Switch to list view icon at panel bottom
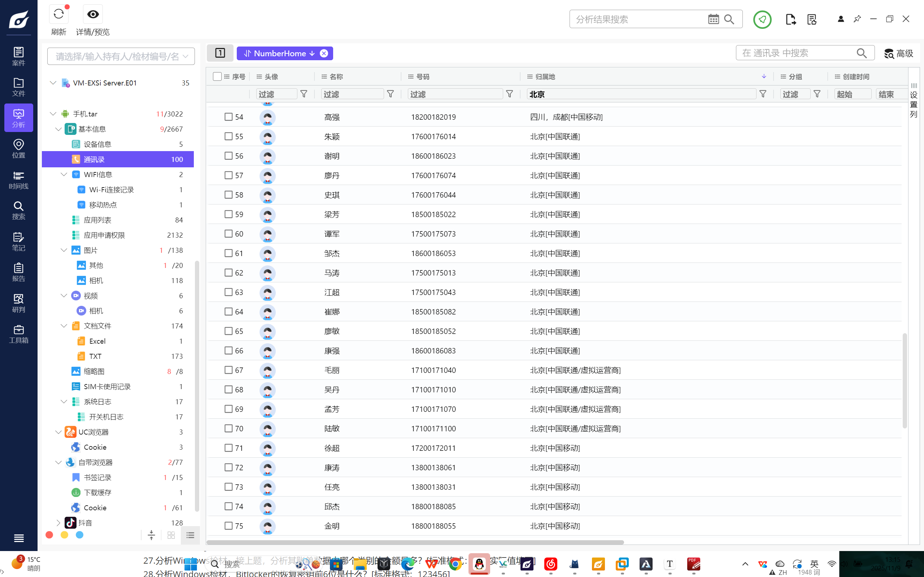The height and width of the screenshot is (577, 924). tap(190, 536)
